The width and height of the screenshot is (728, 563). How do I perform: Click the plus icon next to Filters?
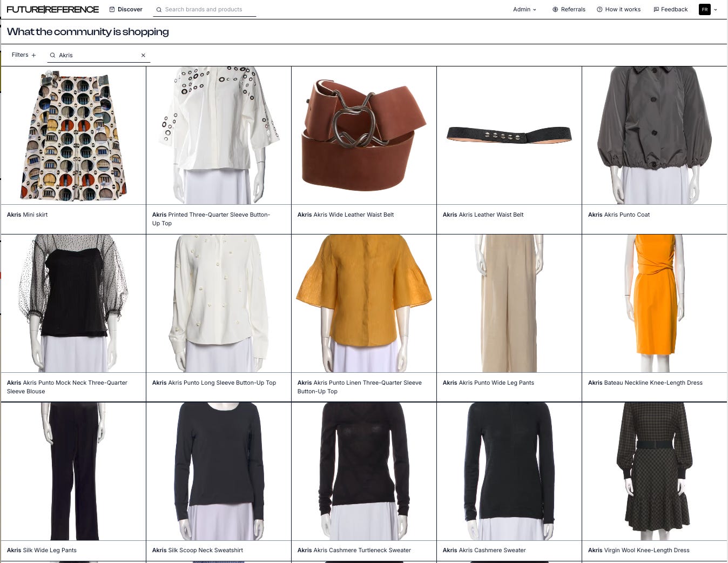(33, 55)
